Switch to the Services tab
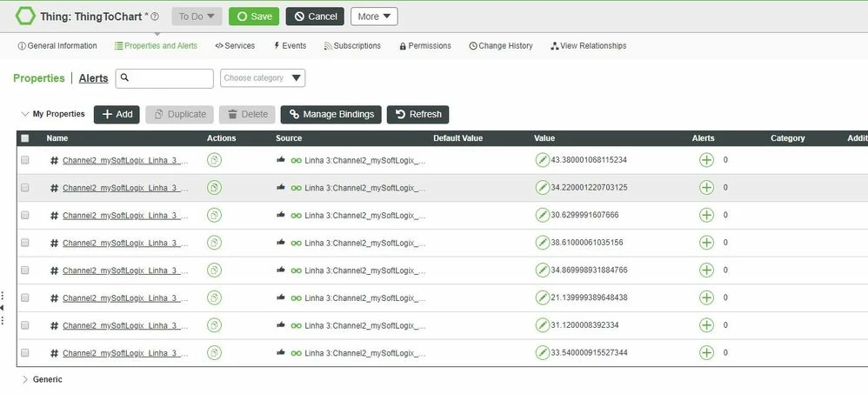The image size is (868, 394). click(x=235, y=46)
